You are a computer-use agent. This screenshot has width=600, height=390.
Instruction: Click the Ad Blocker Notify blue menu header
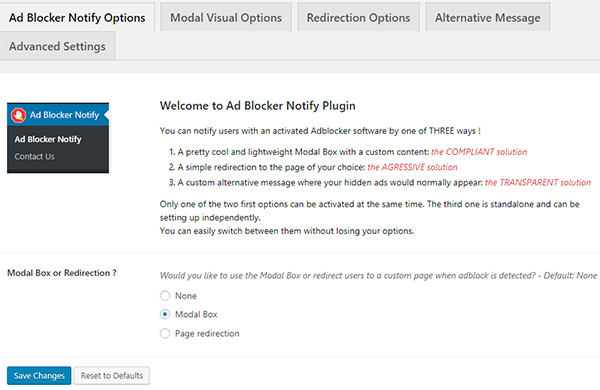[x=58, y=114]
